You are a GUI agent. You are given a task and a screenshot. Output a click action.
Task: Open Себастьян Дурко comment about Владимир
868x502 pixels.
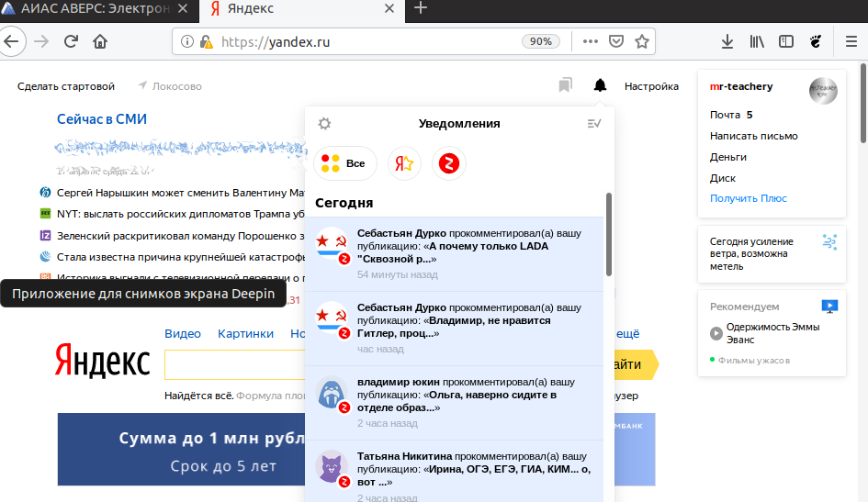click(454, 329)
